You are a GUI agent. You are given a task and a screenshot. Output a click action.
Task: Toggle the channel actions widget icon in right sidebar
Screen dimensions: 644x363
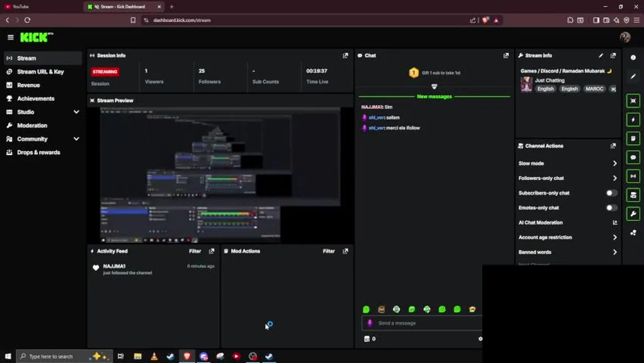(x=633, y=195)
